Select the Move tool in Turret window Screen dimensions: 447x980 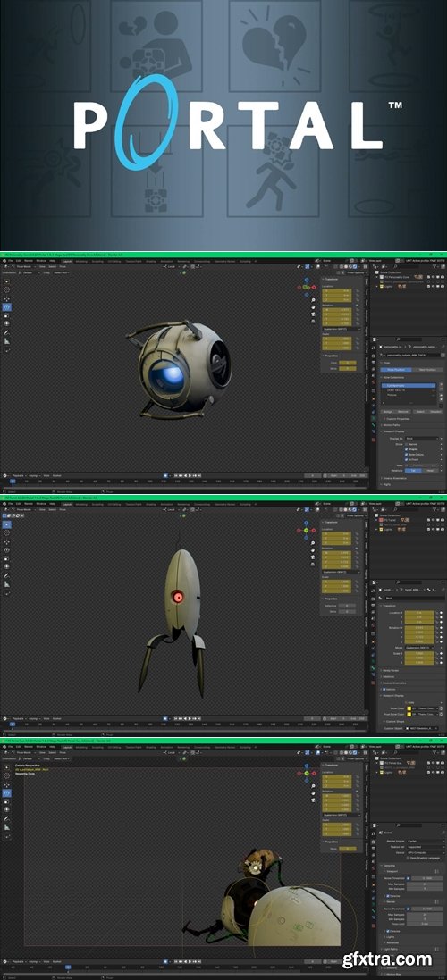coord(7,541)
